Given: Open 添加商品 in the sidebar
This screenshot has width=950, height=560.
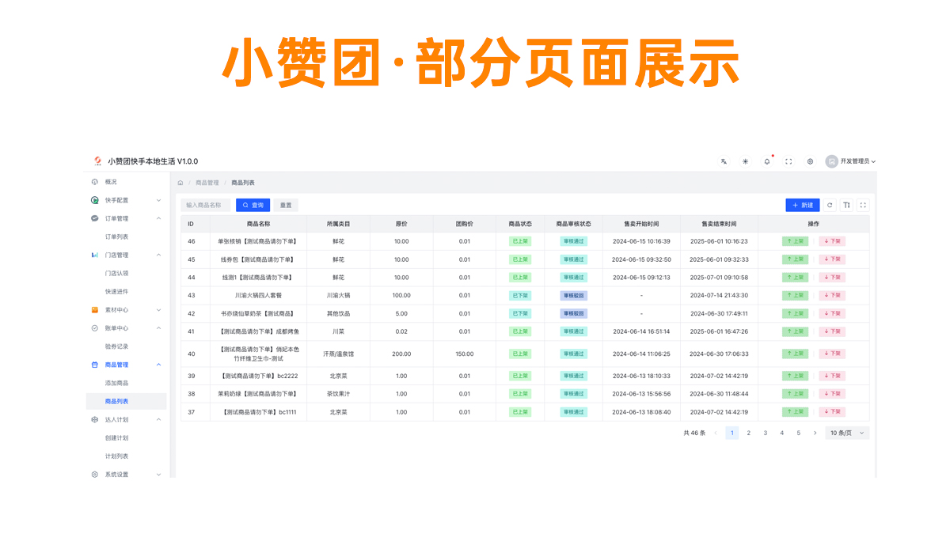Looking at the screenshot, I should click(116, 383).
